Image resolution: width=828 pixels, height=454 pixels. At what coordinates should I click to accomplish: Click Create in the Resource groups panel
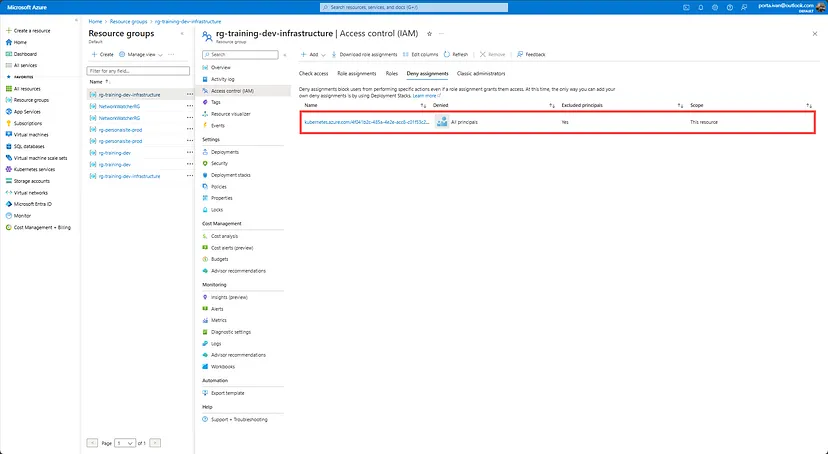point(103,54)
